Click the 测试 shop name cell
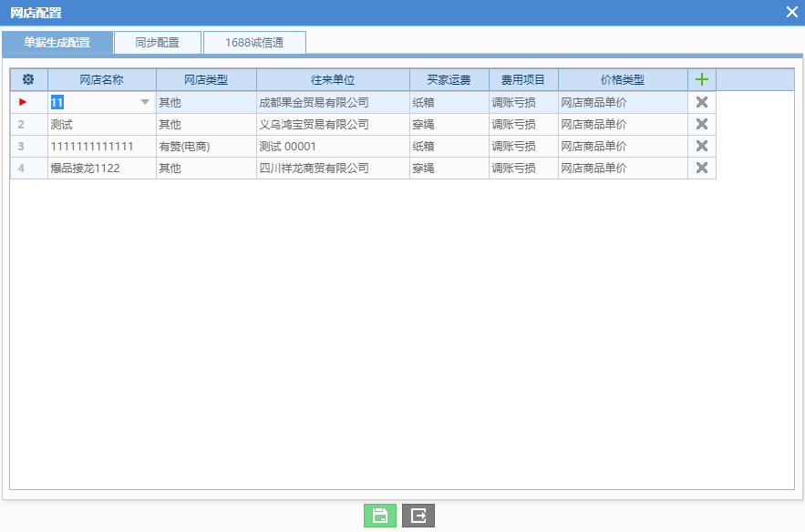 102,124
